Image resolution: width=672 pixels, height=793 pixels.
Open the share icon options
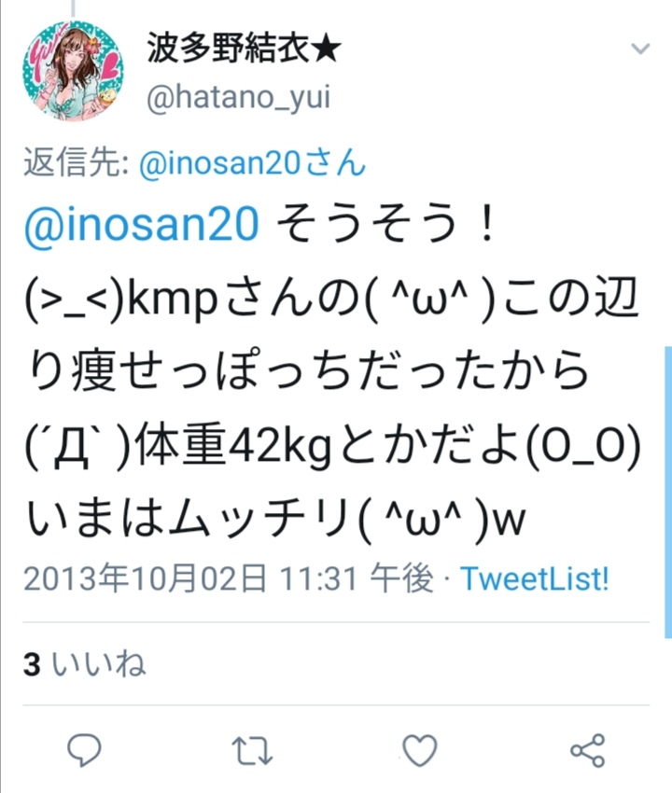pyautogui.click(x=587, y=750)
